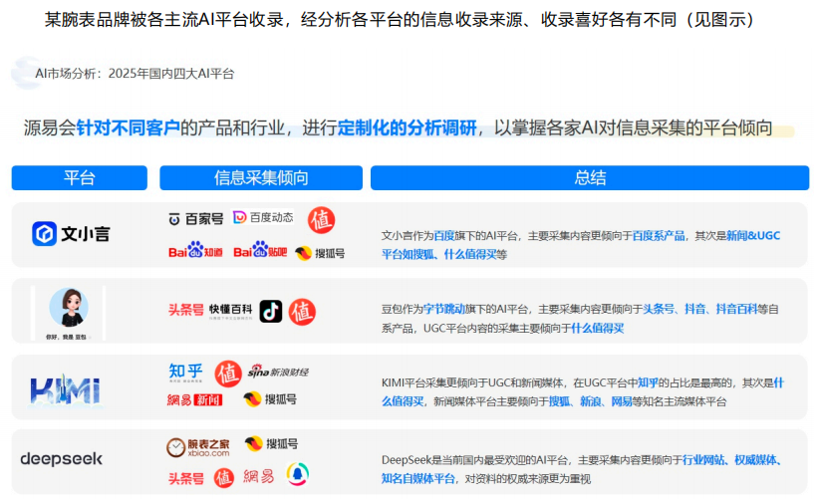Click the blue words 百度系产品

pos(659,236)
